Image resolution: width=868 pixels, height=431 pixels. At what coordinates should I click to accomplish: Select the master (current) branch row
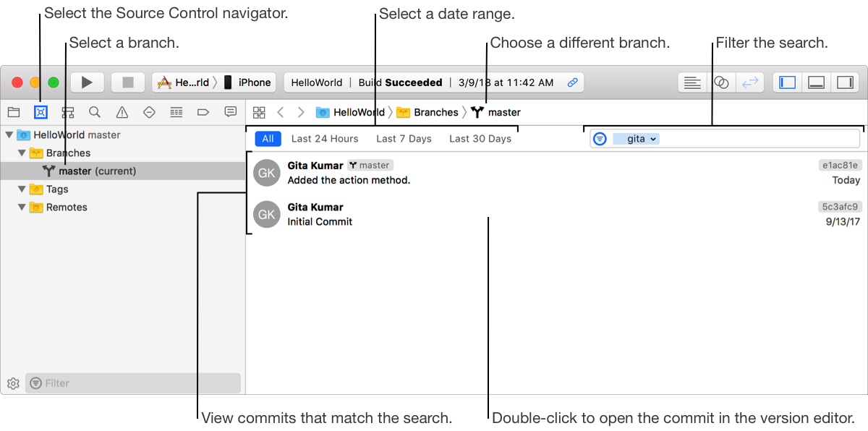[x=122, y=171]
